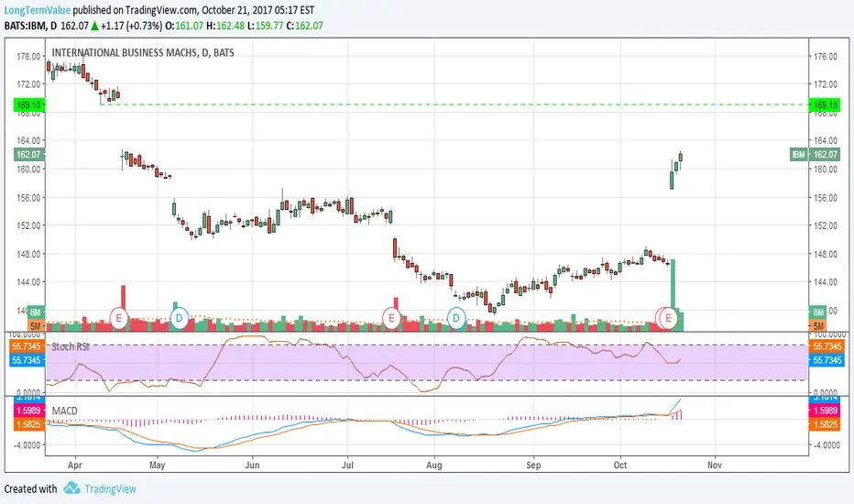854x504 pixels.
Task: Click the Oct label on time axis
Action: click(x=620, y=465)
